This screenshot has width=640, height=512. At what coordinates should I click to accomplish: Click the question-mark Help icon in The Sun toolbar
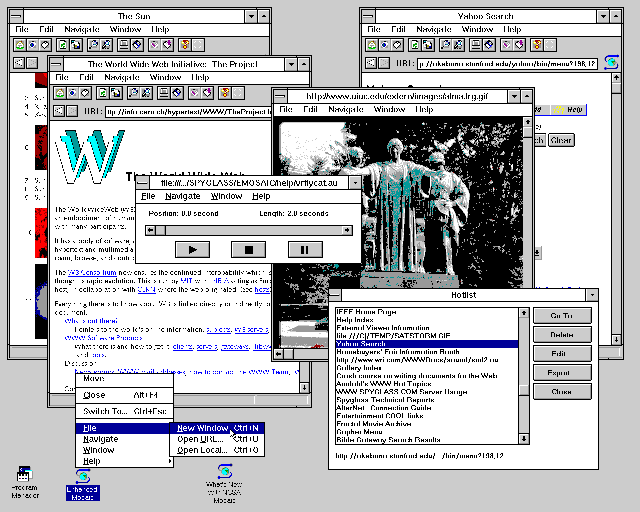(184, 45)
